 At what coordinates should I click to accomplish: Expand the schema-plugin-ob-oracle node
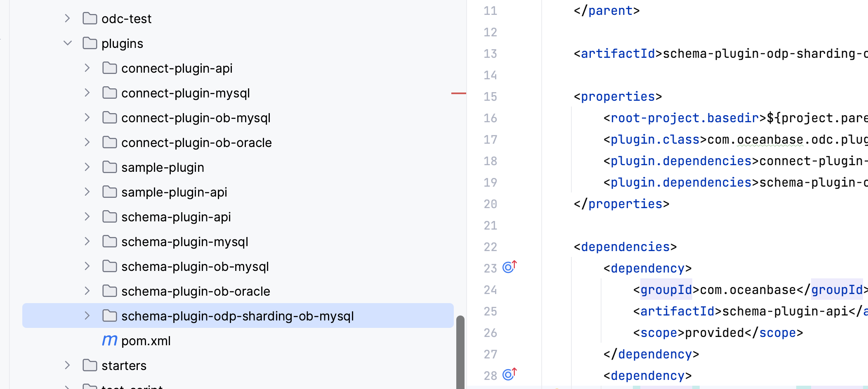point(87,291)
